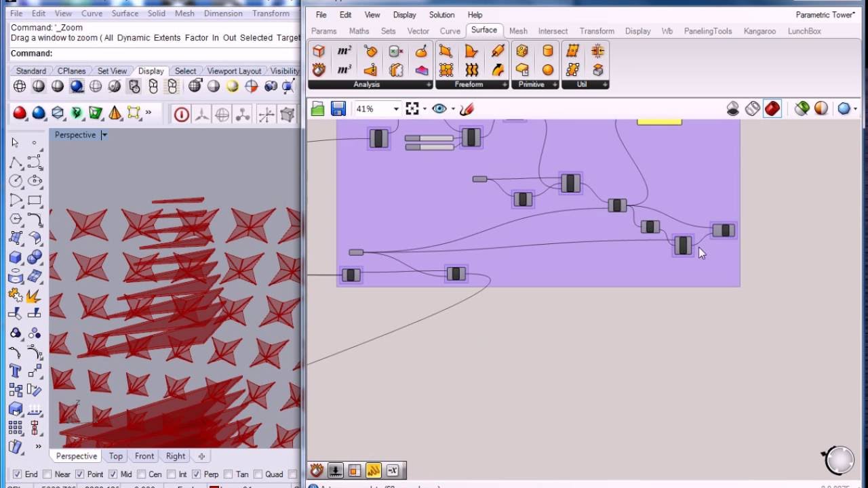Viewport: 868px width, 488px height.
Task: Click Rhino's Wireframe viewport display icon
Action: 20,86
